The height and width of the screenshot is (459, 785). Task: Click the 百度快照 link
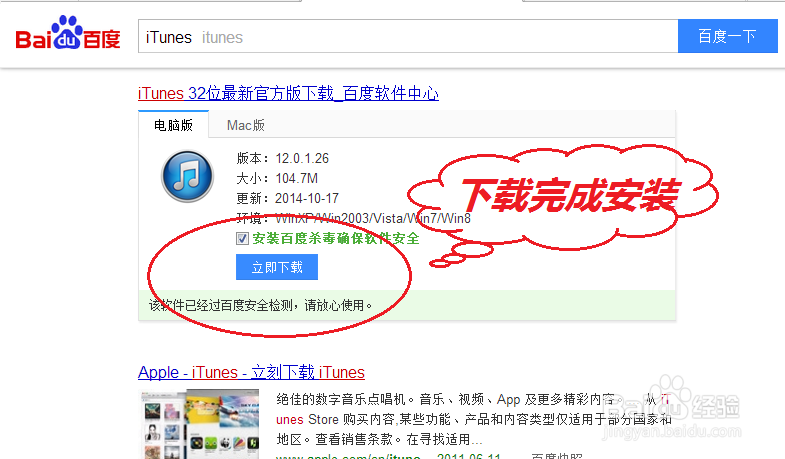(557, 455)
